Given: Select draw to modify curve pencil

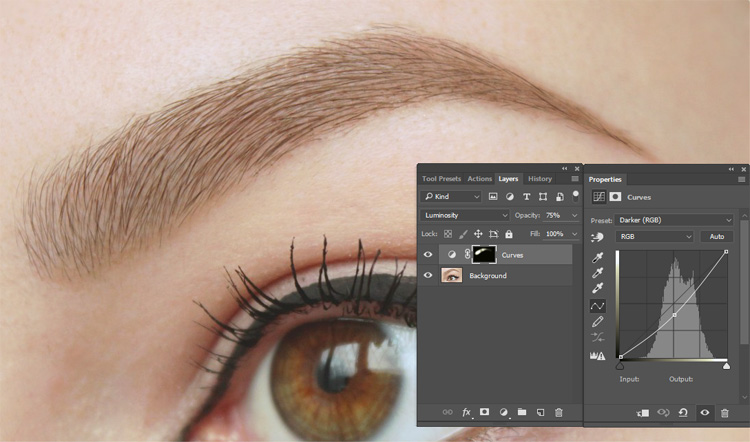Looking at the screenshot, I should 597,321.
